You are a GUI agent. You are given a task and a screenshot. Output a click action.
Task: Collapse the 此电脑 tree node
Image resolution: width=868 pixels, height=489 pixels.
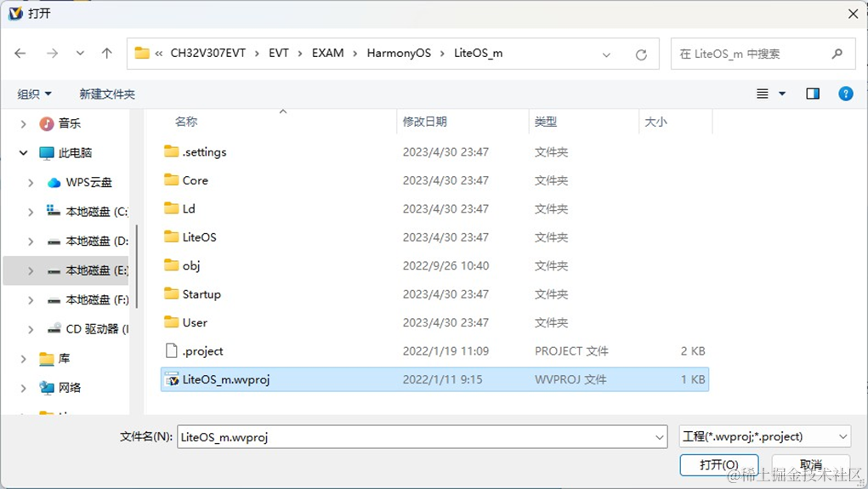coord(23,153)
